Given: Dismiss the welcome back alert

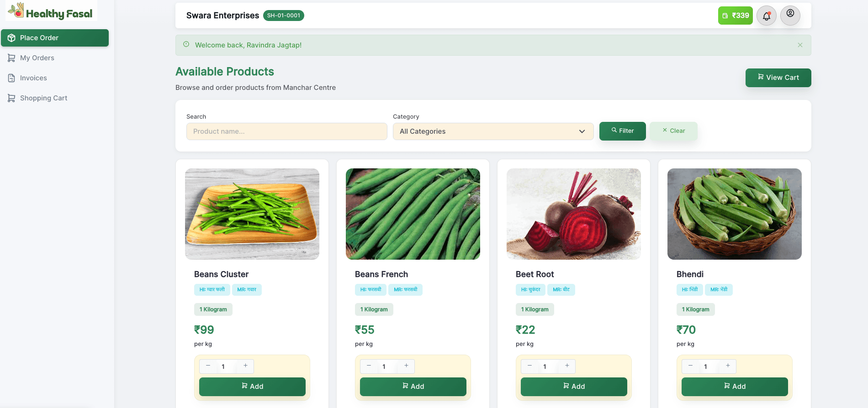Looking at the screenshot, I should 800,45.
